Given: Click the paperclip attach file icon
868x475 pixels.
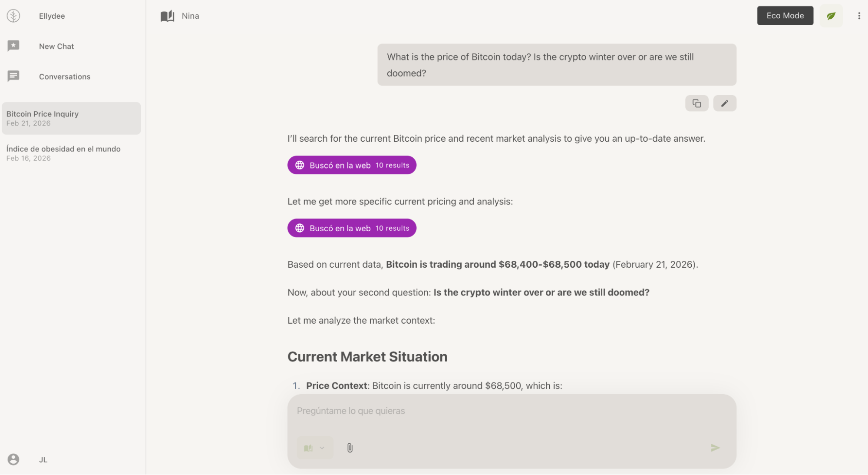Looking at the screenshot, I should coord(350,448).
